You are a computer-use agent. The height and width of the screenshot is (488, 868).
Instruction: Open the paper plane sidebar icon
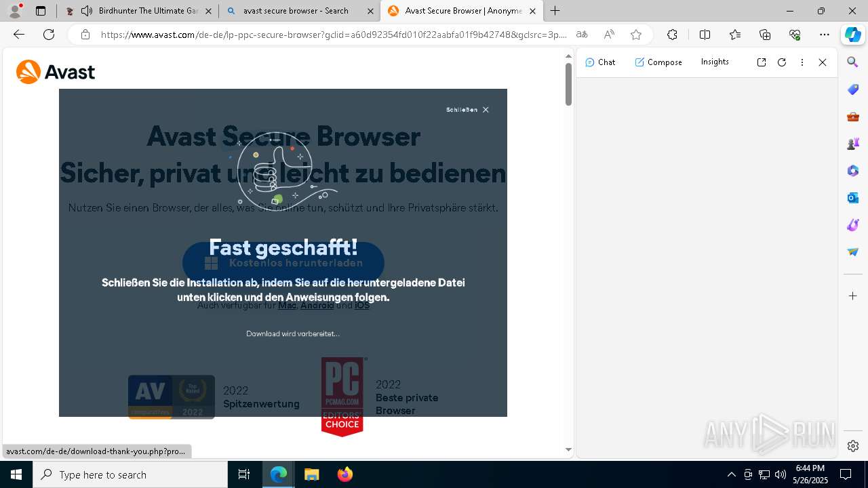pyautogui.click(x=853, y=252)
